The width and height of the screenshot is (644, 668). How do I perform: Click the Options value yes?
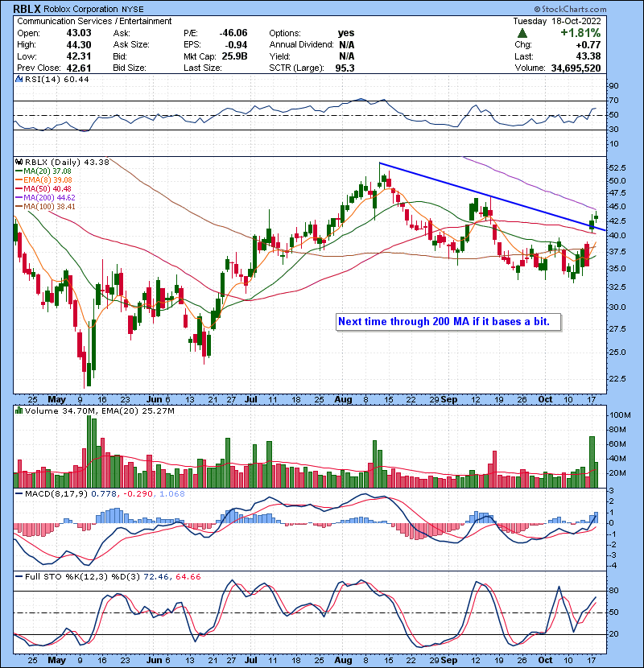tap(346, 33)
